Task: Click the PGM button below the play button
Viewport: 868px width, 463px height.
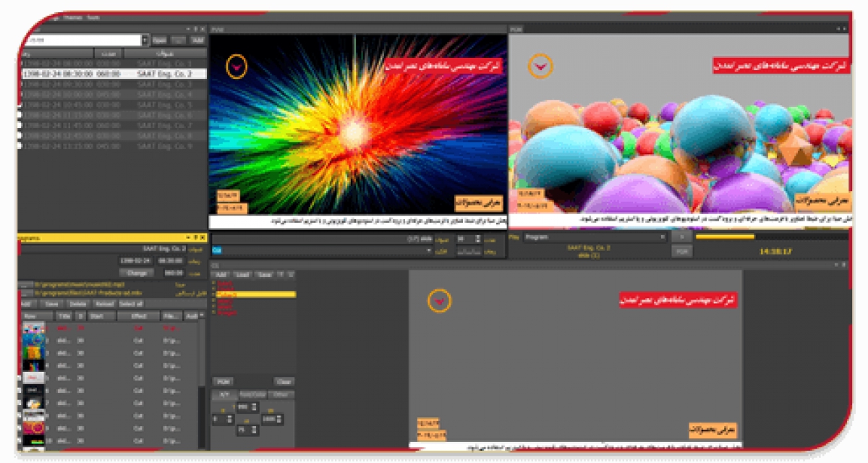Action: click(x=681, y=251)
